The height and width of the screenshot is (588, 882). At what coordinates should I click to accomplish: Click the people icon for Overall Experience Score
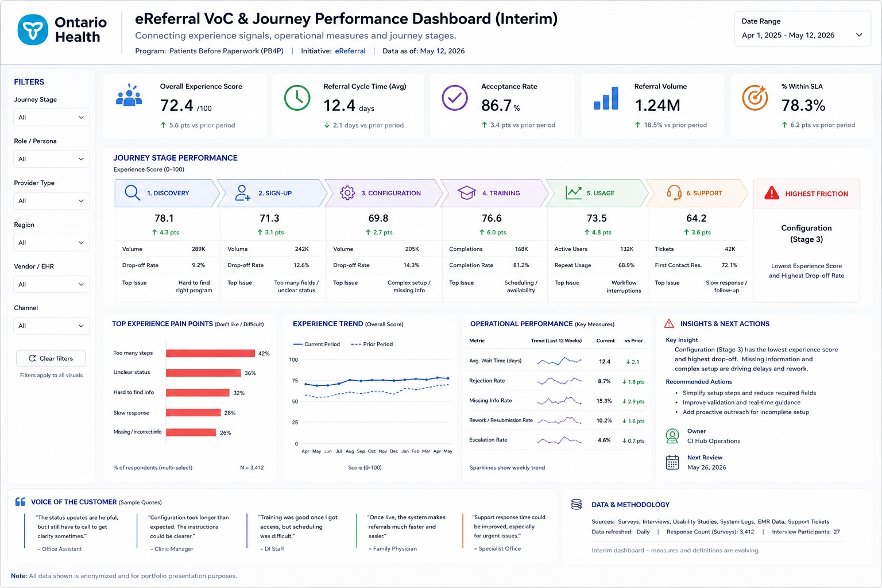(129, 95)
